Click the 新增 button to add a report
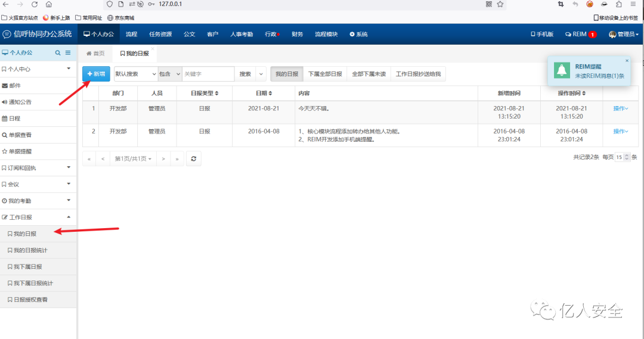The width and height of the screenshot is (644, 339). click(96, 74)
